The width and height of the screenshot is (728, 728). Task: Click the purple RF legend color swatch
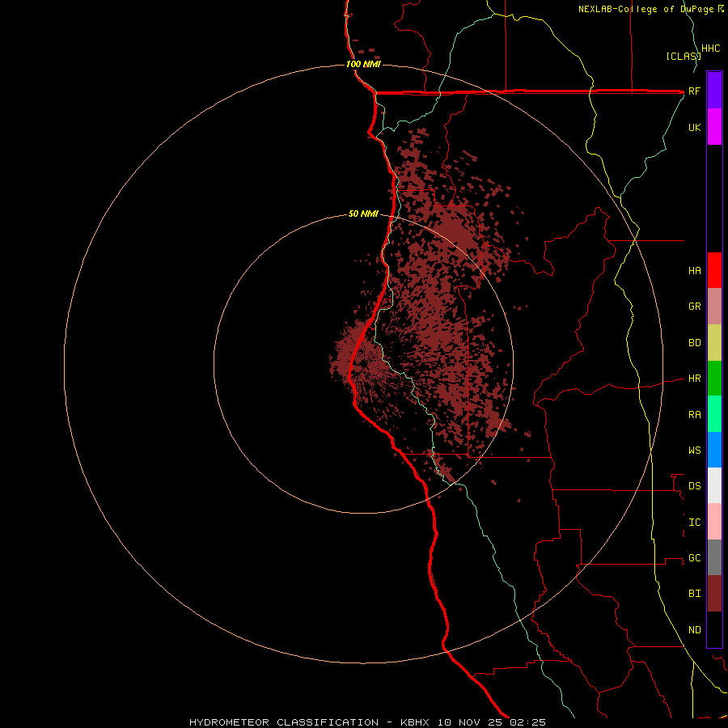[x=714, y=91]
